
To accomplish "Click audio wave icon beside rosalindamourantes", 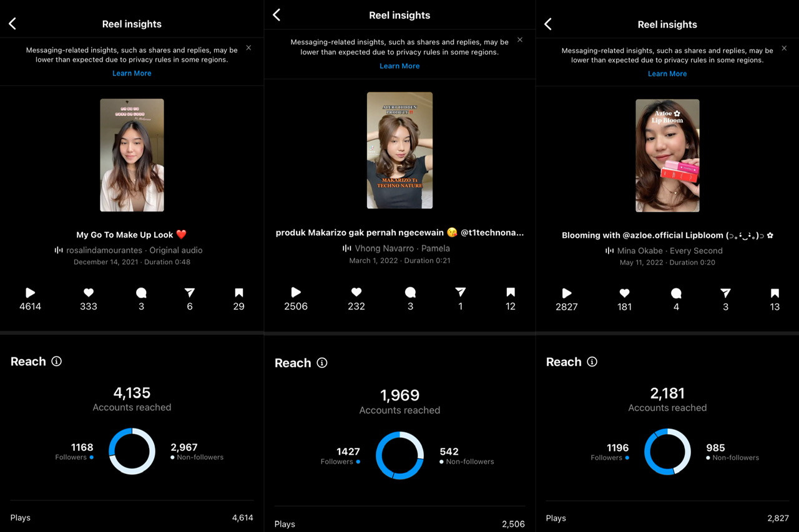I will [59, 250].
